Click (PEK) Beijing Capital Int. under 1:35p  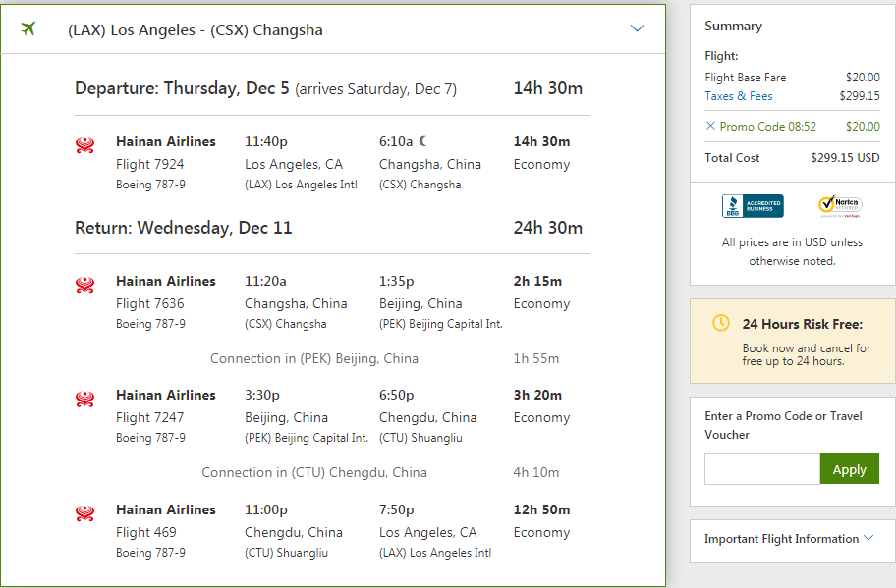pos(440,324)
